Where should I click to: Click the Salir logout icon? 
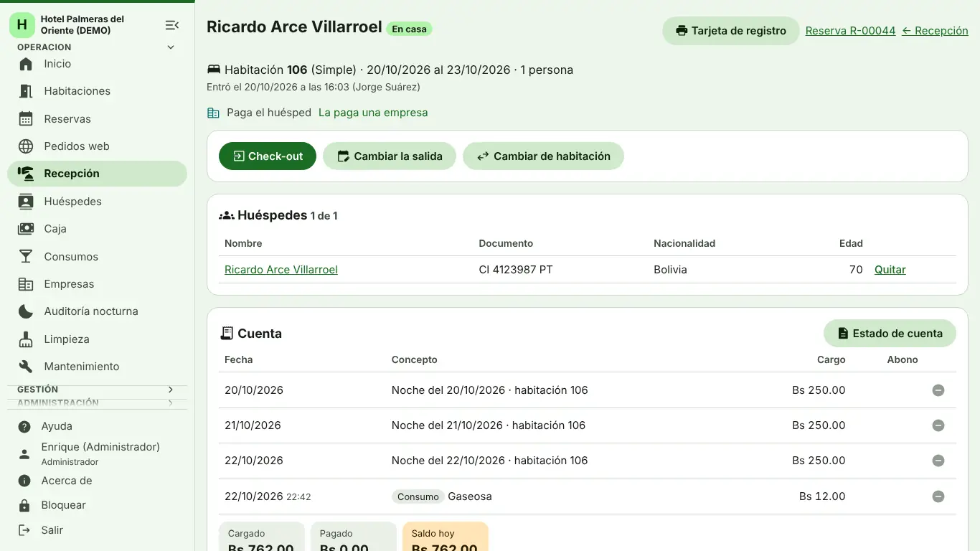point(24,530)
